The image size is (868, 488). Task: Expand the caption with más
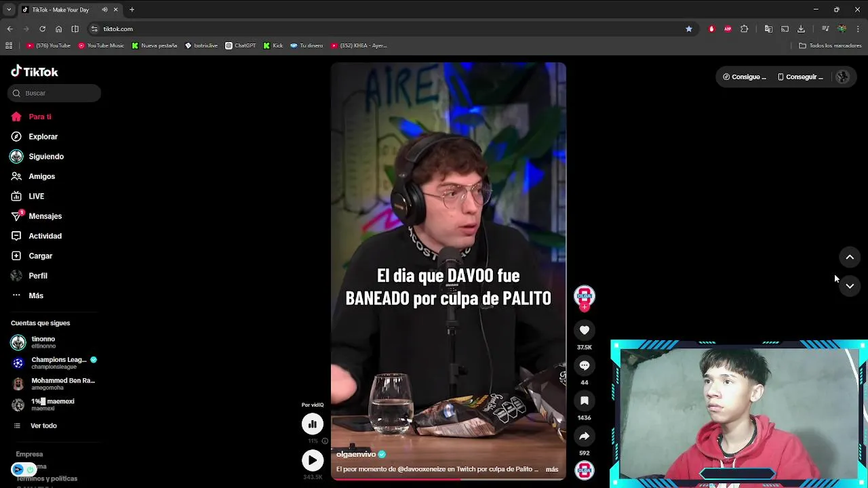click(552, 469)
